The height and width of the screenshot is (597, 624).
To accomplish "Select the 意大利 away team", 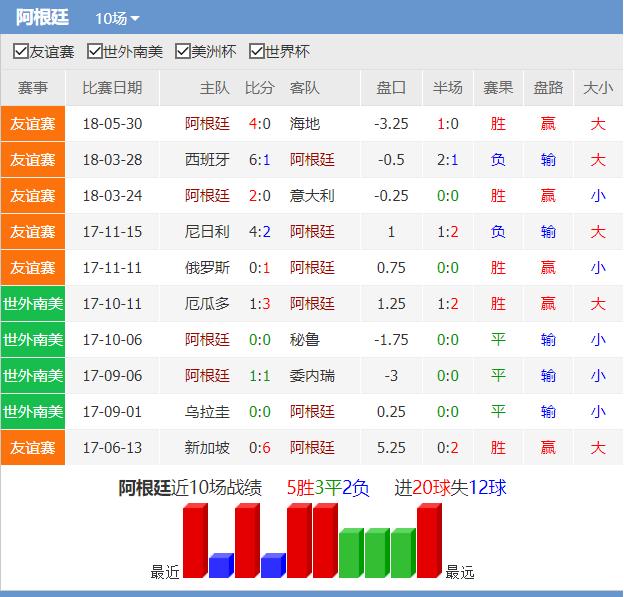I will [311, 196].
